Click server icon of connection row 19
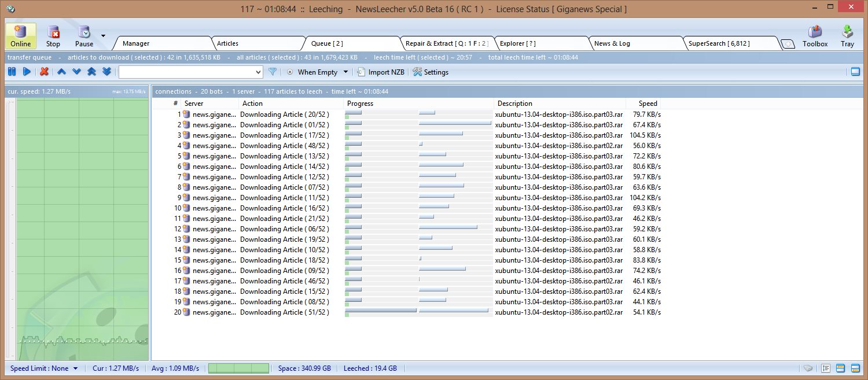 pos(186,302)
